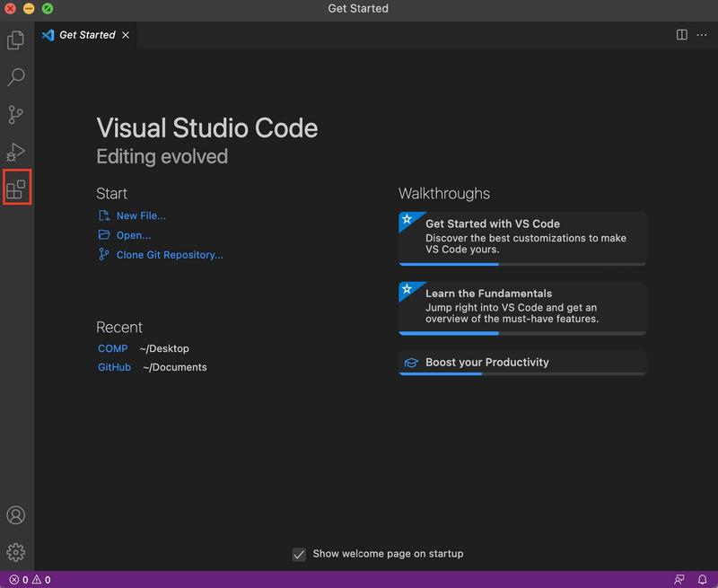
Task: Click the feedback icon in status bar
Action: tap(679, 580)
